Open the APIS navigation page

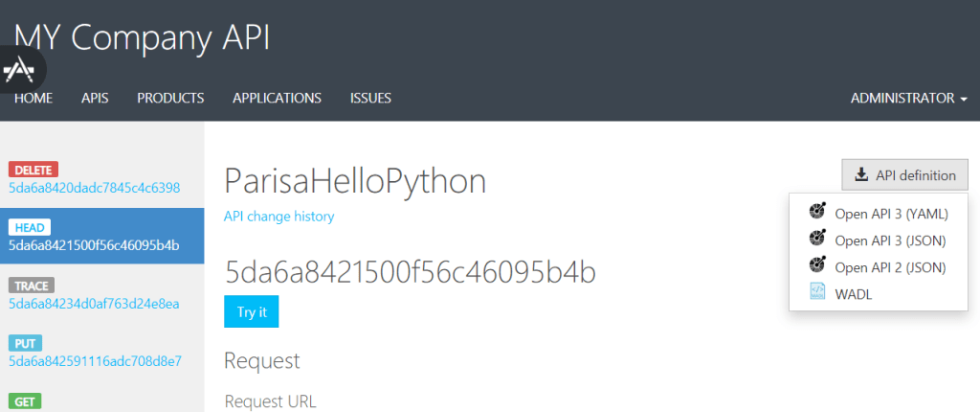pos(95,98)
